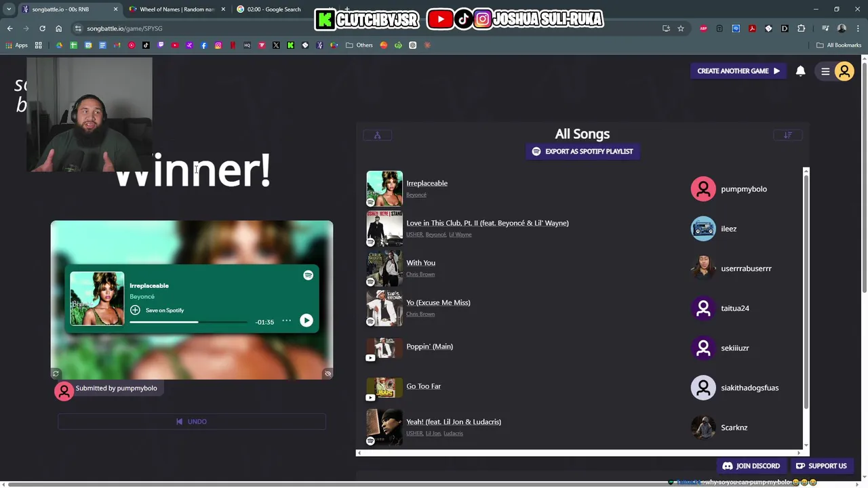Open the All Bookmarks folder
Viewport: 868px width, 488px height.
[839, 45]
